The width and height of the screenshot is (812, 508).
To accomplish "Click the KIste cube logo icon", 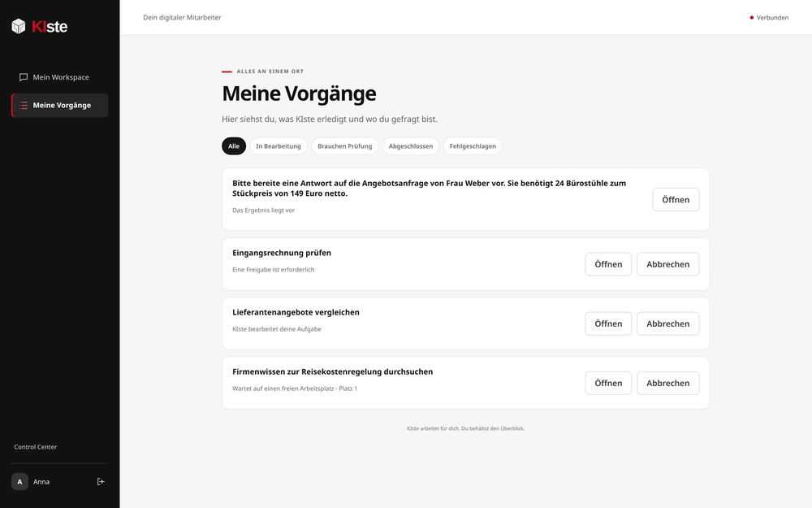I will (x=19, y=27).
